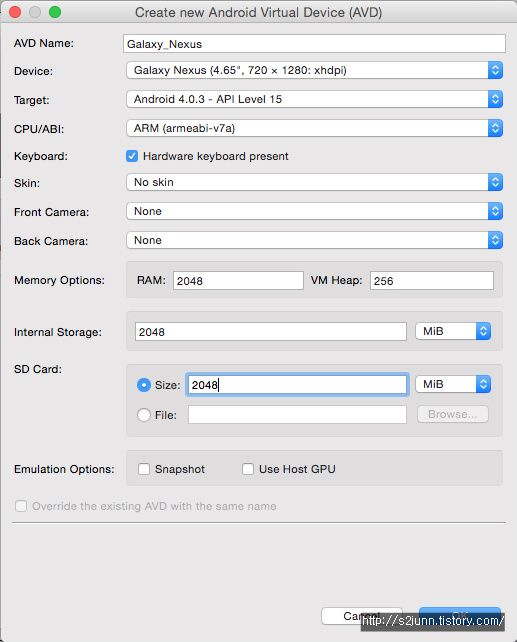The width and height of the screenshot is (517, 642).
Task: Click the Browse button
Action: pos(453,414)
